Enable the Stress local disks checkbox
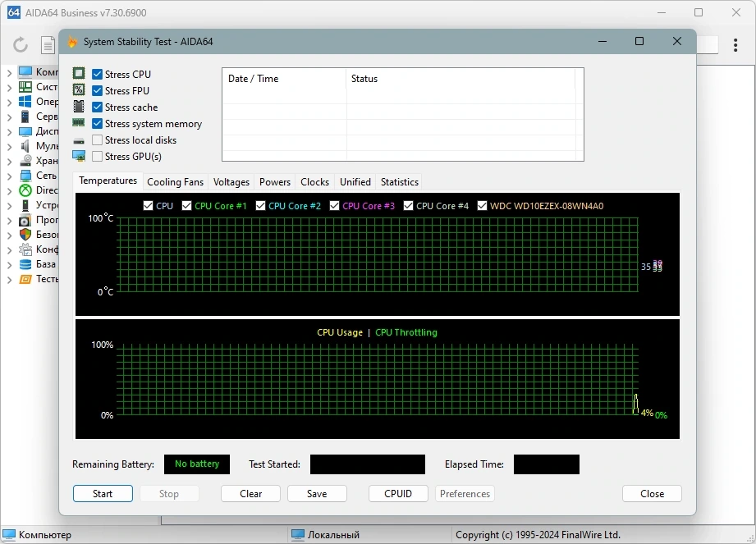The height and width of the screenshot is (544, 756). [x=97, y=139]
